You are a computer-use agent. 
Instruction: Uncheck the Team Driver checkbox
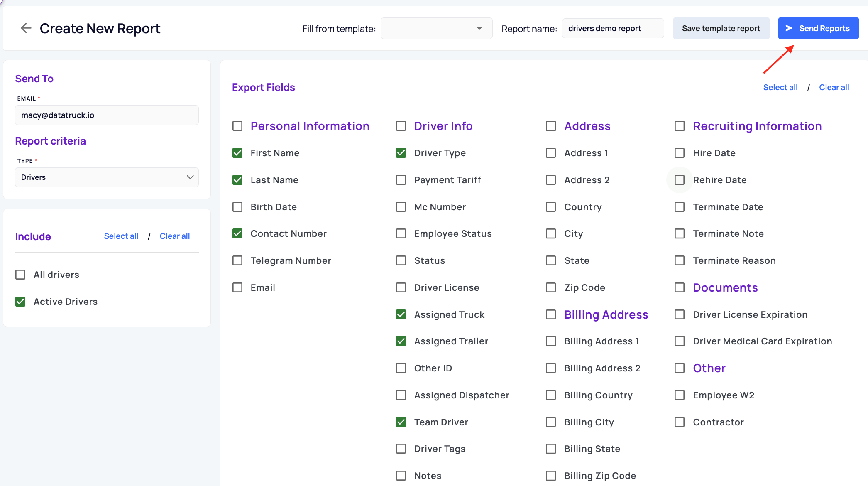click(401, 422)
